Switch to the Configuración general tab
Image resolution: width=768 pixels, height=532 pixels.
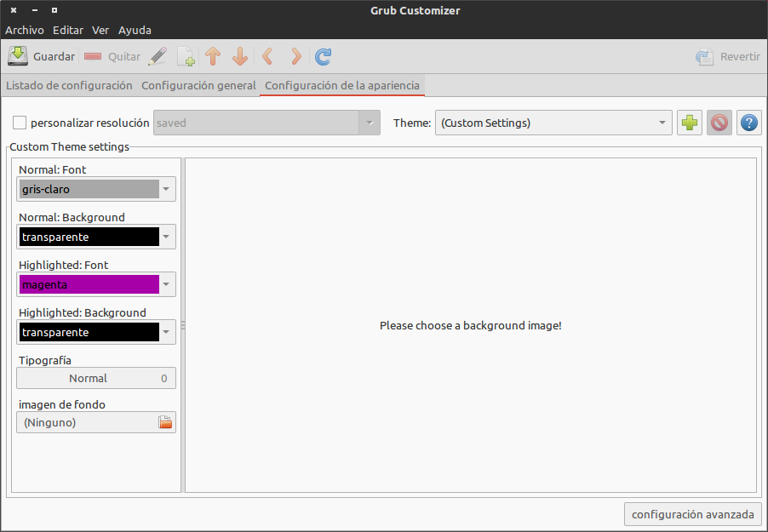[198, 85]
